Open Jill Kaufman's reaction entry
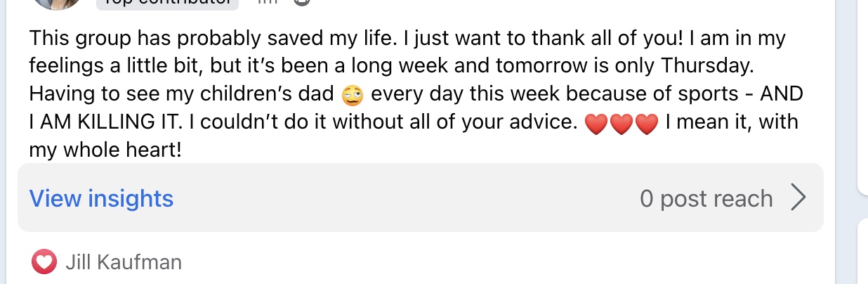Viewport: 868px width, 284px height. tap(124, 263)
